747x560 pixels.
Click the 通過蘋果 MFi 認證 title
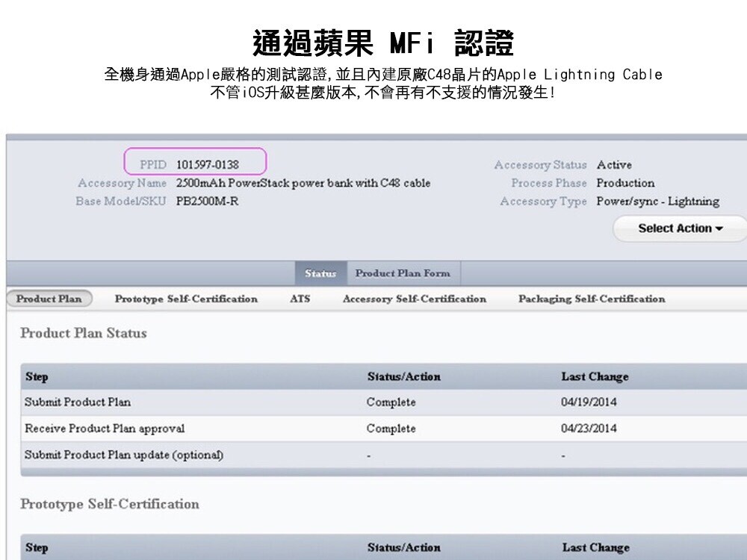[383, 43]
